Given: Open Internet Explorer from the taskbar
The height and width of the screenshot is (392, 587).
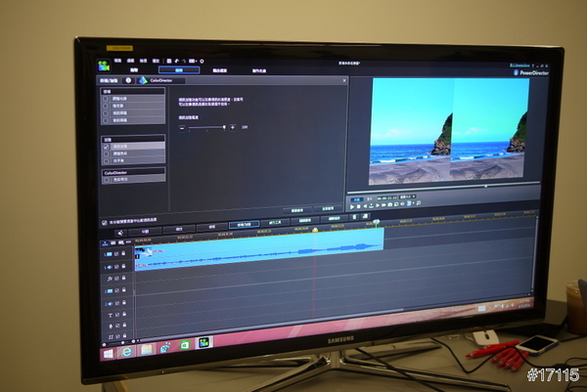Looking at the screenshot, I should [127, 352].
